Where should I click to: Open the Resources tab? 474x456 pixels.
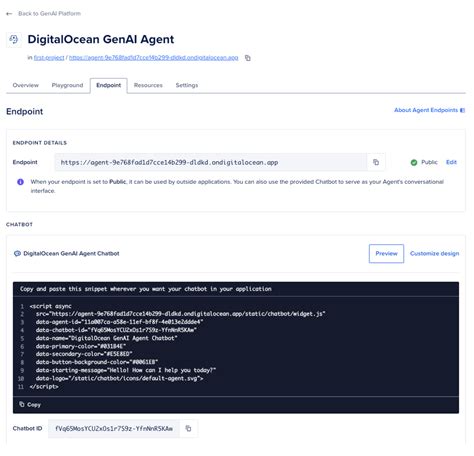148,85
